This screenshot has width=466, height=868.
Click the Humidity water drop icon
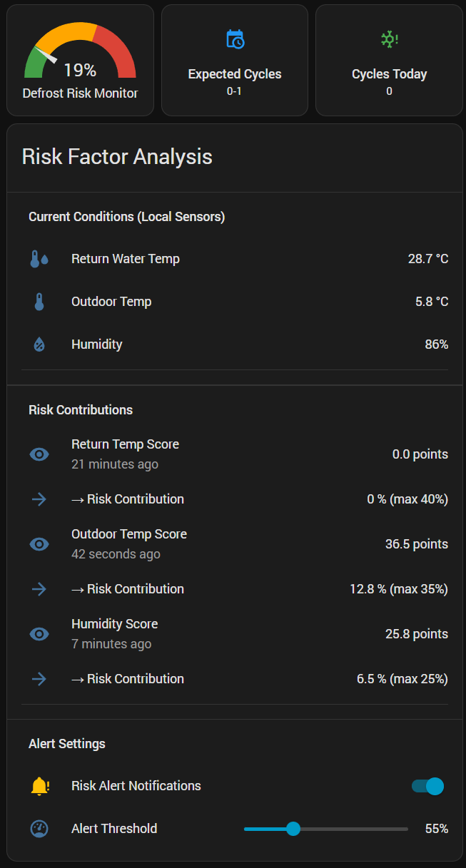[x=39, y=344]
